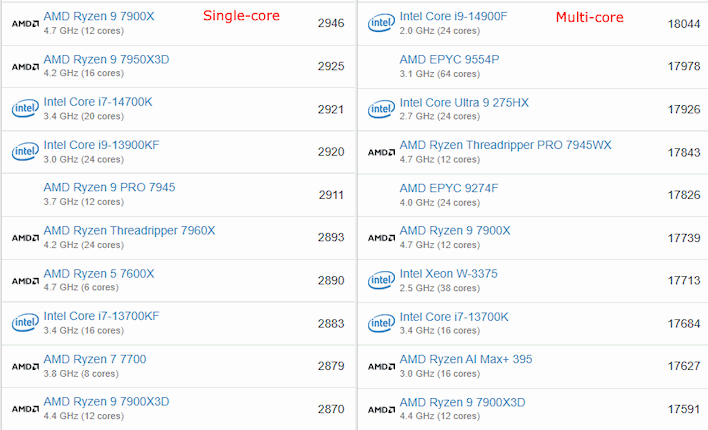The width and height of the screenshot is (708, 430).
Task: Click the '3.1 GHz (64 cores)' spec text
Action: pos(439,74)
